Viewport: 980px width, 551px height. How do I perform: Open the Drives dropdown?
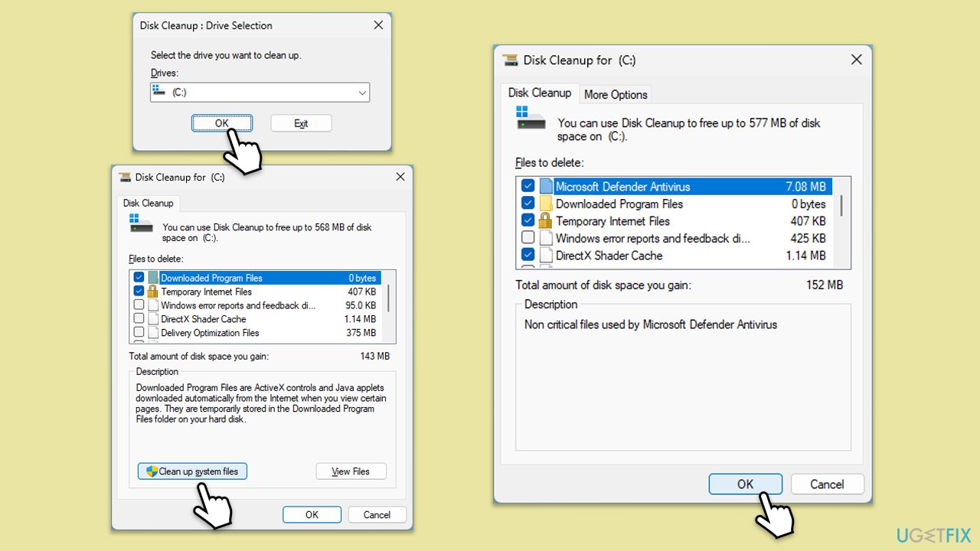point(362,92)
